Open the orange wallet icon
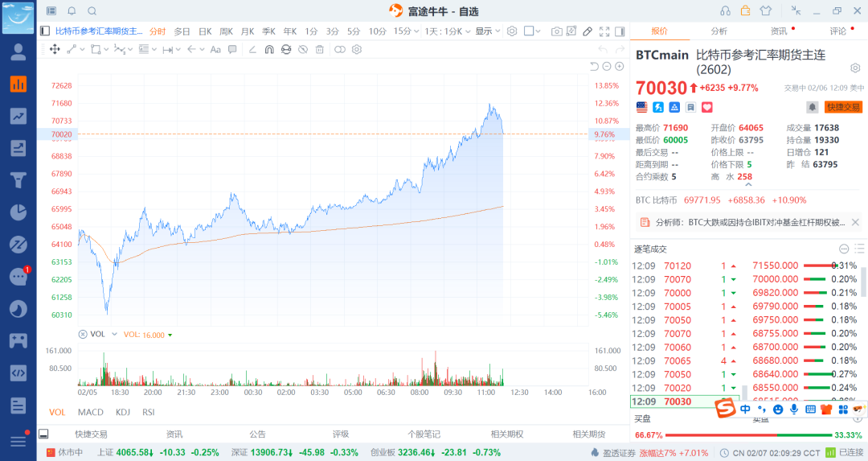868x461 pixels. click(x=746, y=10)
